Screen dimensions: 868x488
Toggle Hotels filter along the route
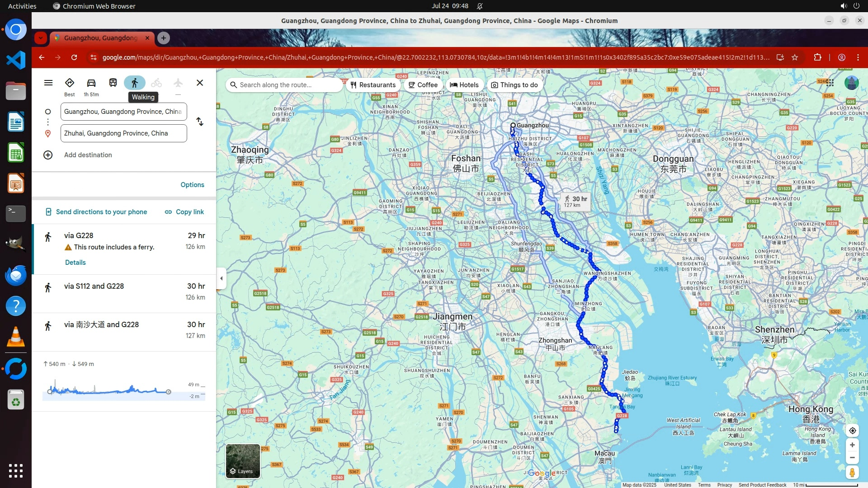[x=464, y=85]
